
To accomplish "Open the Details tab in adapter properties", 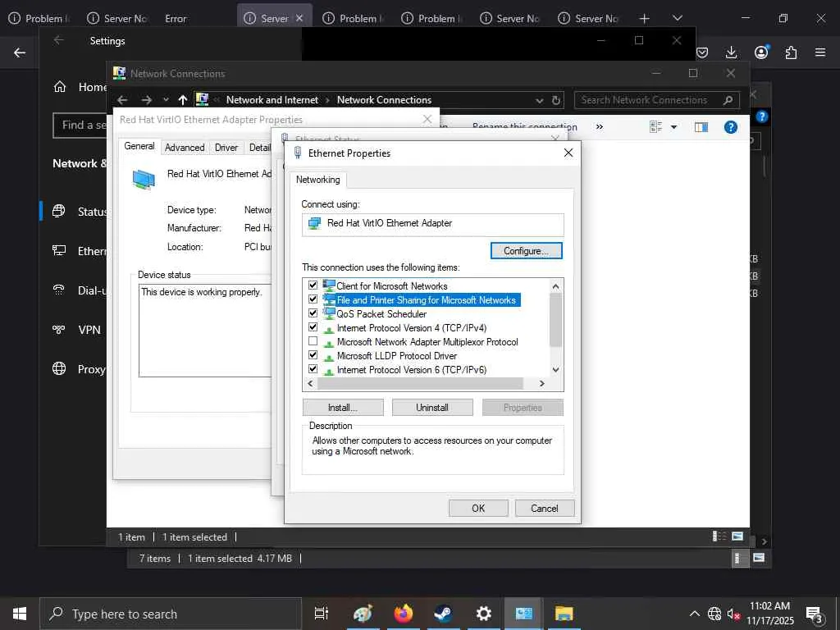I will click(x=260, y=148).
